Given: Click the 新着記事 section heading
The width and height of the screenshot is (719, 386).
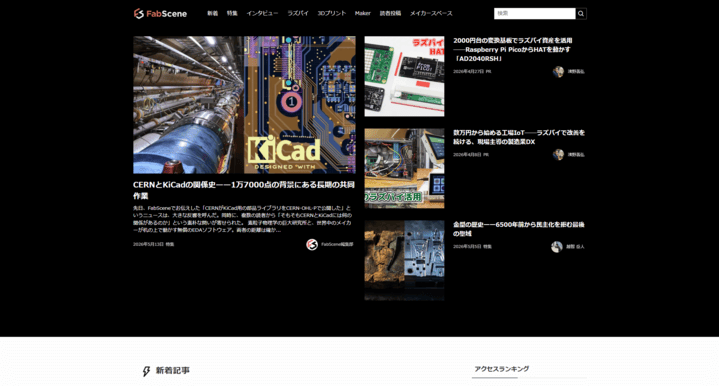Looking at the screenshot, I should tap(172, 370).
